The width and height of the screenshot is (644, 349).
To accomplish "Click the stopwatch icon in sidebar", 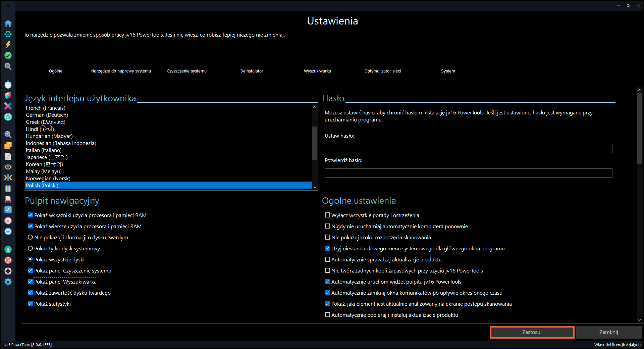I will pos(8,85).
